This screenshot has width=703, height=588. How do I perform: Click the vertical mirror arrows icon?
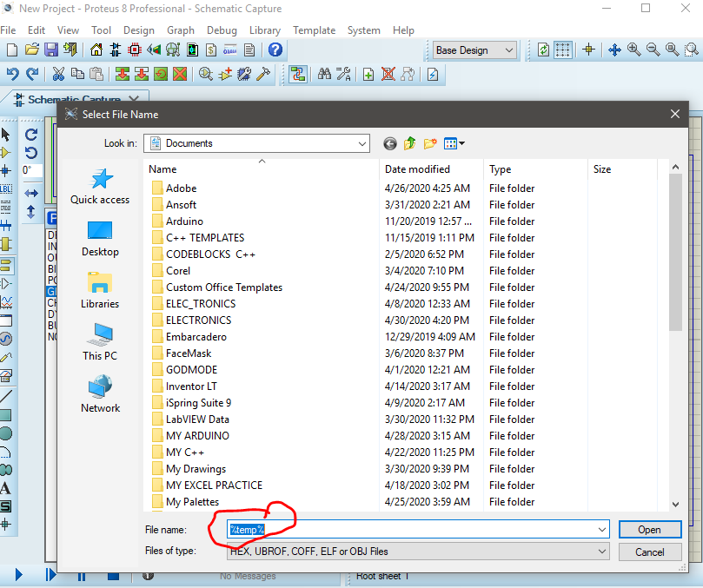coord(31,212)
